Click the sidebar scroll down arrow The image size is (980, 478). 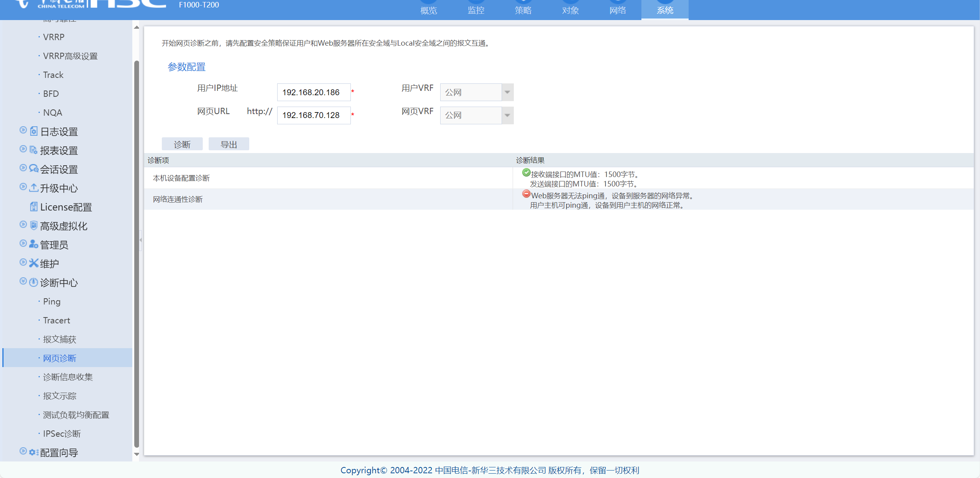[137, 454]
